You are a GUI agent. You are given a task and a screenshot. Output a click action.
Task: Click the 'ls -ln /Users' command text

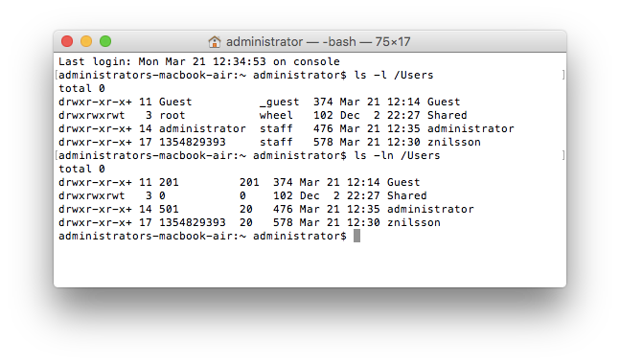point(397,156)
